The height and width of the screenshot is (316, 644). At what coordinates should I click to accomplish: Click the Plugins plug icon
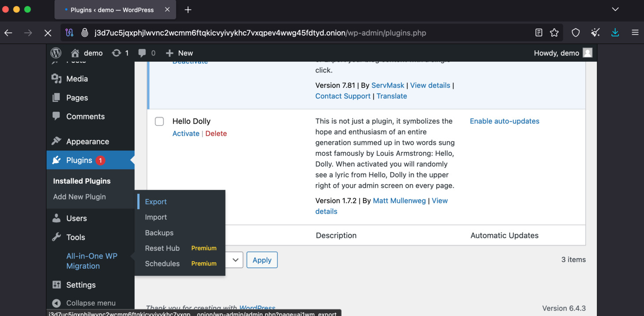coord(56,160)
